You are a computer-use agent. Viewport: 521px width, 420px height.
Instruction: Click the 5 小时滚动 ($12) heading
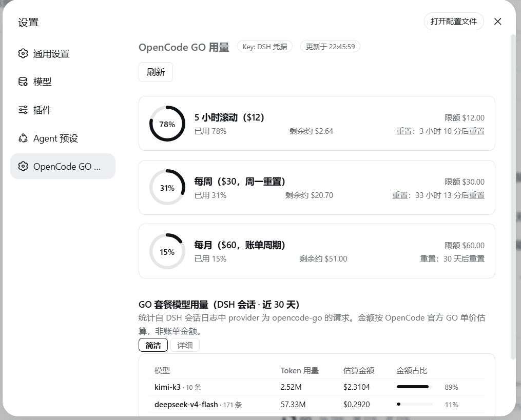(x=229, y=117)
